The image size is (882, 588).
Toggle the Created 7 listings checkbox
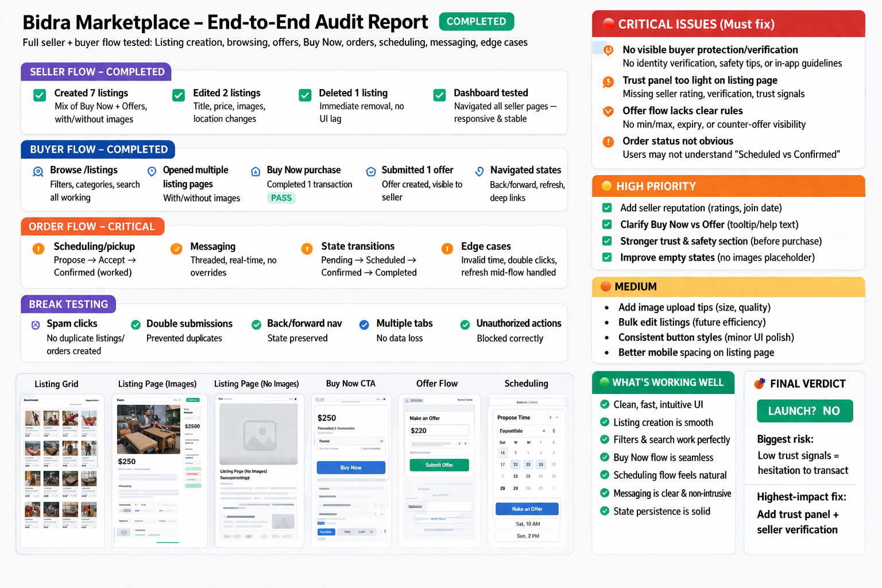[x=40, y=95]
